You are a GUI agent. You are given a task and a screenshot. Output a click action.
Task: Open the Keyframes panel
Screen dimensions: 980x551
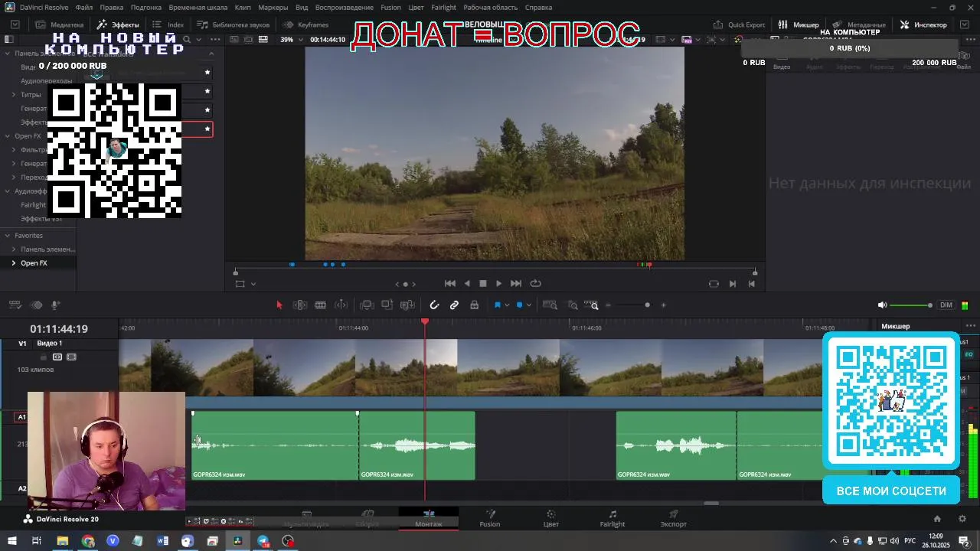coord(306,24)
